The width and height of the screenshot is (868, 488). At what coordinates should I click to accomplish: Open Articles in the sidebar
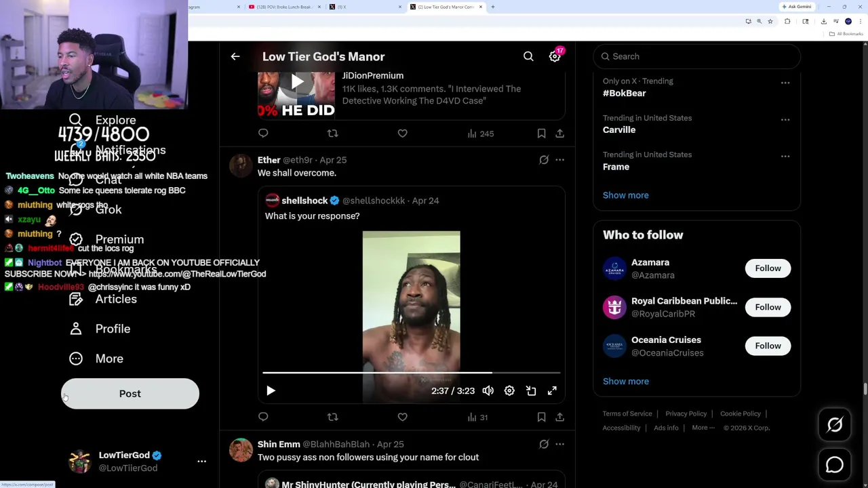click(102, 299)
